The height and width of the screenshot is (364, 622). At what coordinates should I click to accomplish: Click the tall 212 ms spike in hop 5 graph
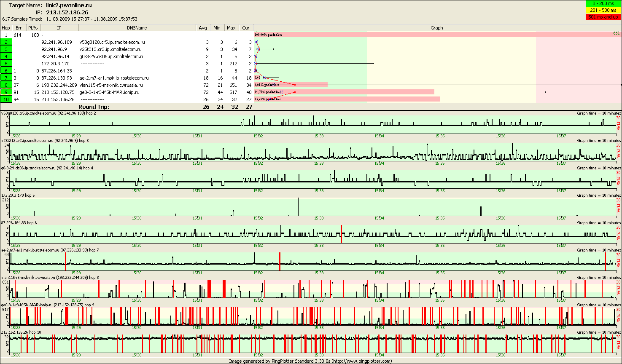(x=298, y=206)
